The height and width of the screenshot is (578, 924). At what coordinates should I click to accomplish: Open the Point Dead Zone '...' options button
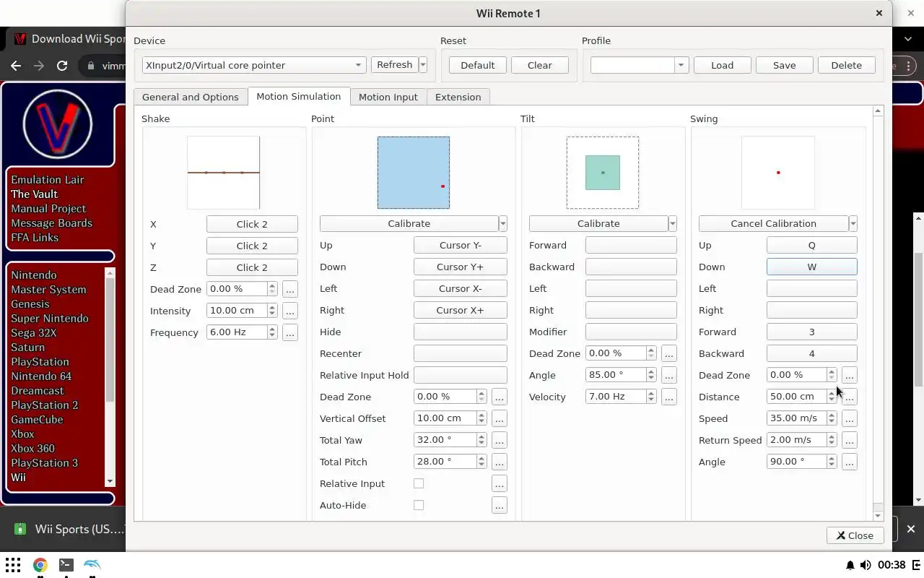click(499, 397)
